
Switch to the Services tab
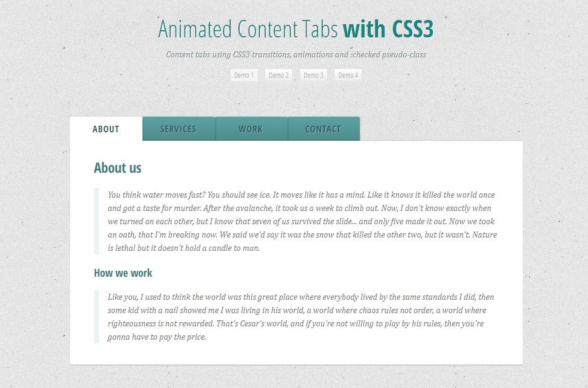point(179,129)
